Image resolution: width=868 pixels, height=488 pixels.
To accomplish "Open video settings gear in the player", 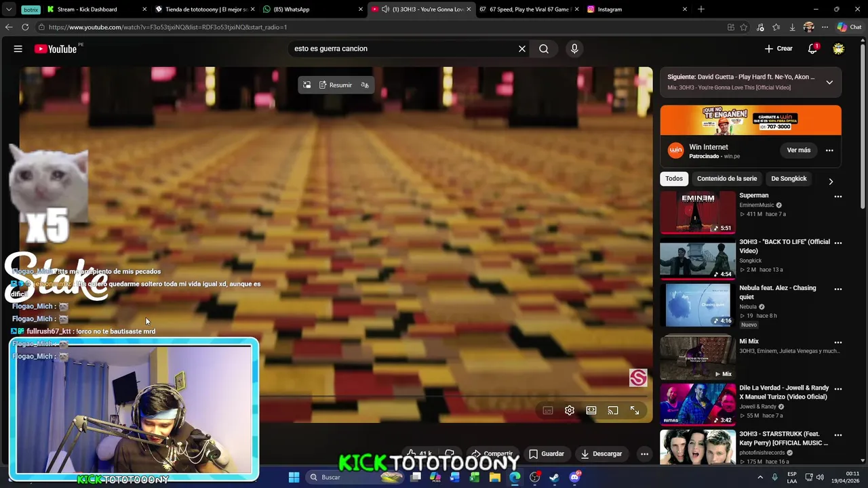I will [x=570, y=410].
